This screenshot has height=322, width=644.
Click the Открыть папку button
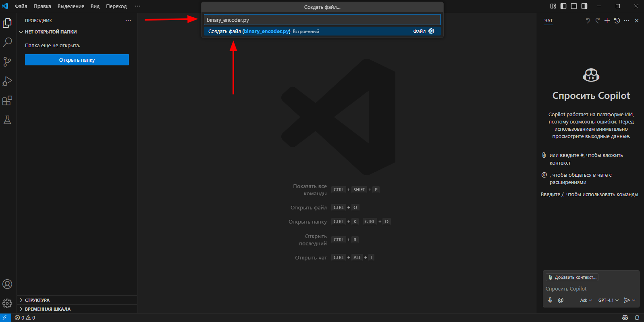coord(77,60)
